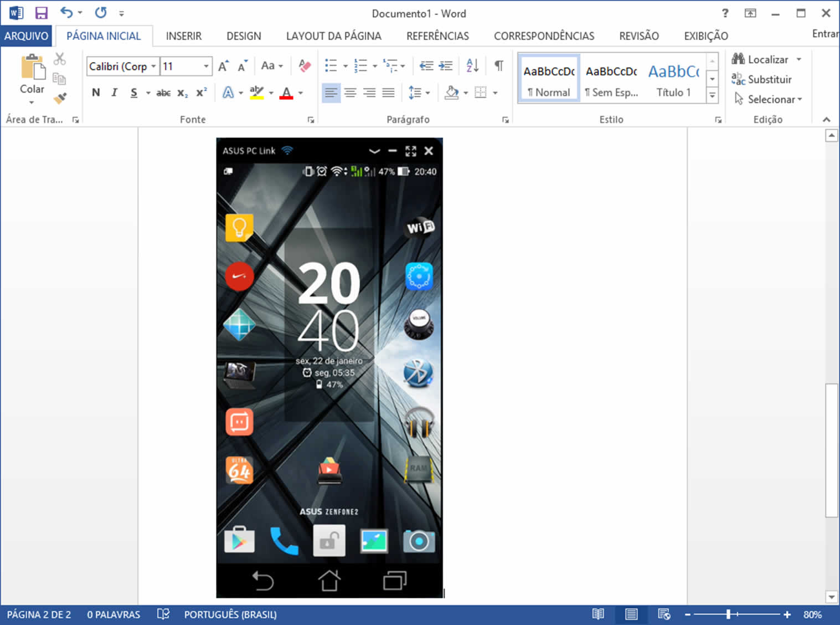Save the document with floppy disk icon
This screenshot has height=625, width=840.
click(x=41, y=13)
